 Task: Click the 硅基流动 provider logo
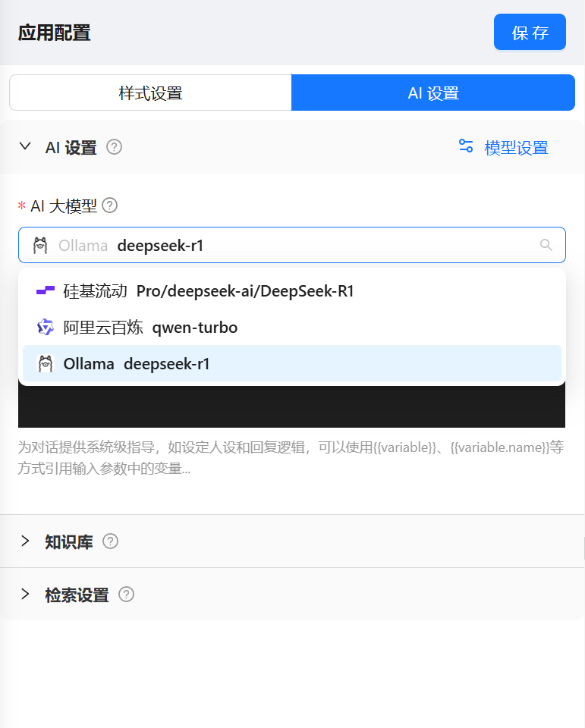(46, 290)
